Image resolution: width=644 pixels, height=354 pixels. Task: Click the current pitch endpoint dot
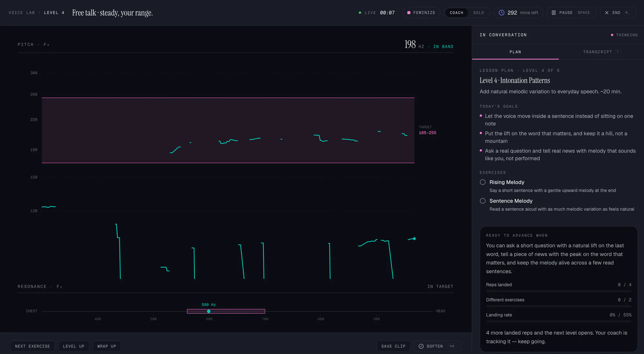(x=414, y=239)
